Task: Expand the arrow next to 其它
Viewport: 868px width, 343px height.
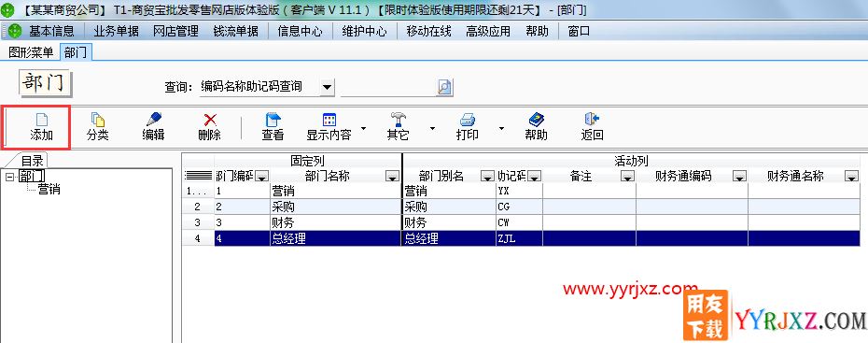Action: click(x=432, y=129)
